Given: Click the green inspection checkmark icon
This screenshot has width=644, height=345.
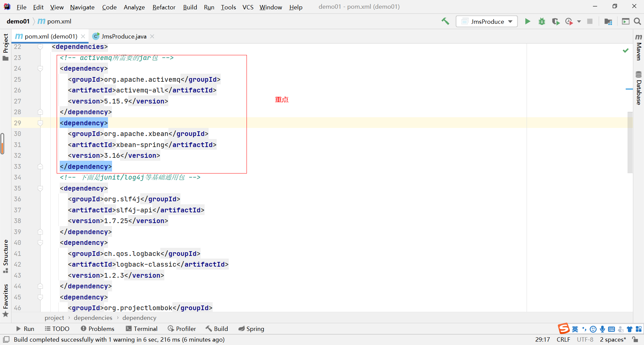Looking at the screenshot, I should [x=626, y=50].
